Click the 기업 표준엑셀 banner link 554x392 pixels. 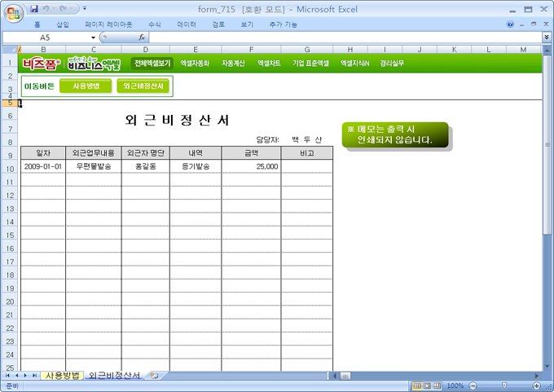pyautogui.click(x=310, y=64)
